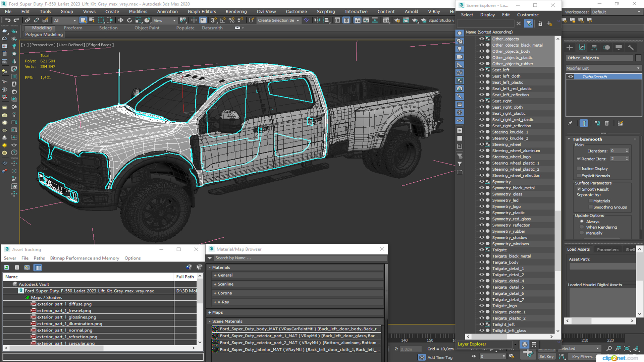Check Separate by Smoothing Groups box
Screen dimensions: 644x362
pyautogui.click(x=591, y=207)
